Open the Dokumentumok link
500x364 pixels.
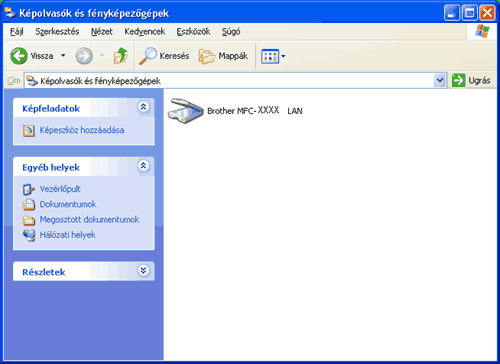tap(68, 204)
